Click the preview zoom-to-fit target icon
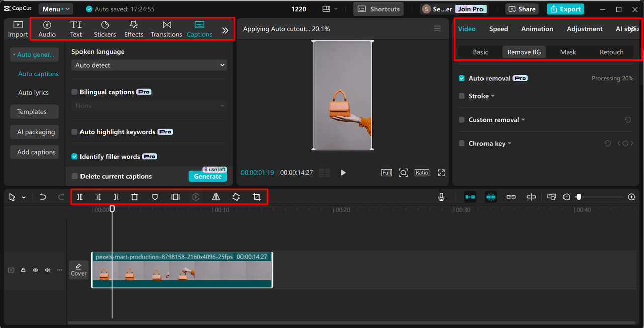The image size is (644, 328). pyautogui.click(x=403, y=173)
